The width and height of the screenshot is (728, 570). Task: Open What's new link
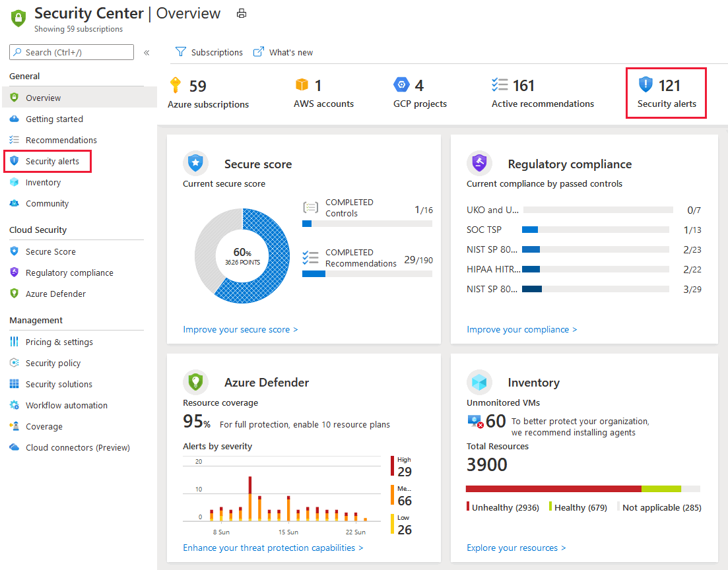282,52
